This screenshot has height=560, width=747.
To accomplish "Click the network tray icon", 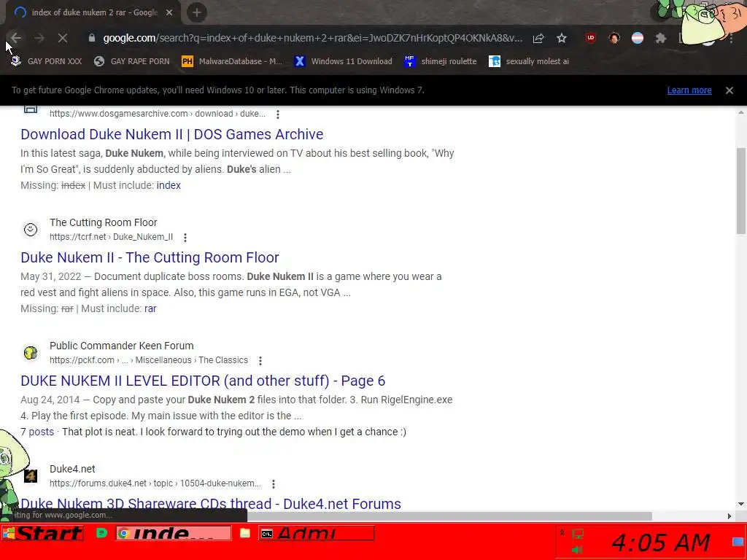I will click(x=578, y=534).
